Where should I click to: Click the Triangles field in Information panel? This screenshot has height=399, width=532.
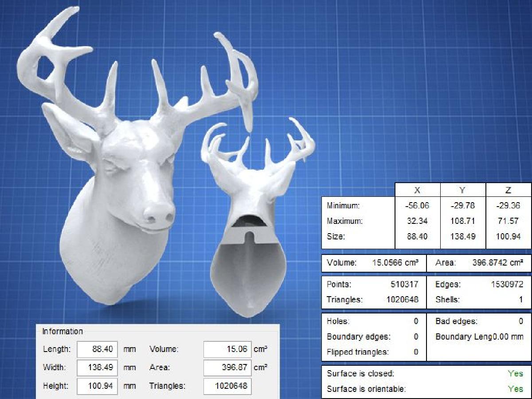(227, 386)
